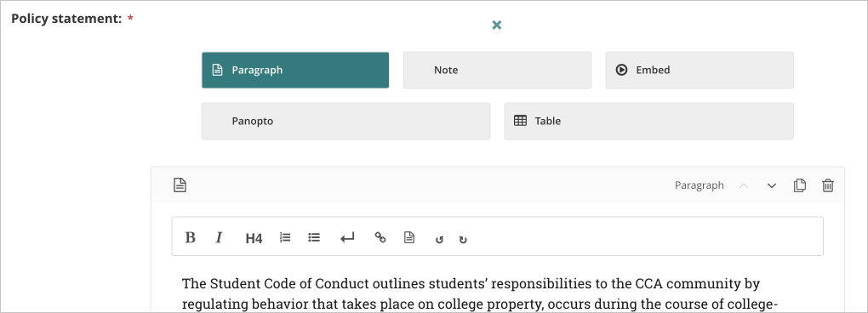Toggle bold formatting

click(x=190, y=238)
